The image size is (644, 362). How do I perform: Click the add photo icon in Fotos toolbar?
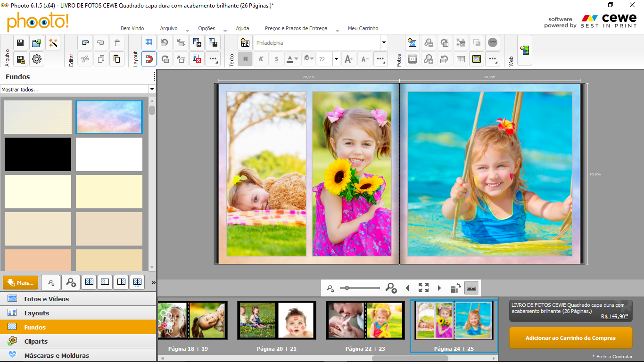413,43
